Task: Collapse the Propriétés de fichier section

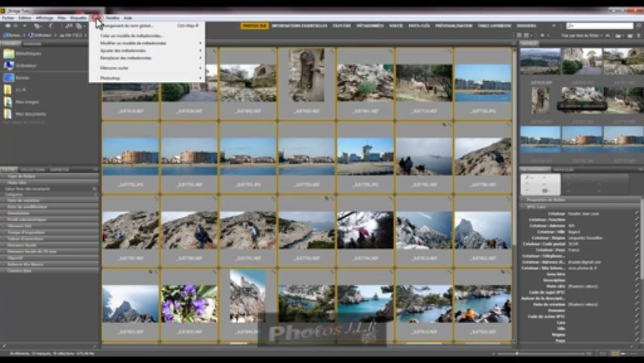Action: coord(581,200)
